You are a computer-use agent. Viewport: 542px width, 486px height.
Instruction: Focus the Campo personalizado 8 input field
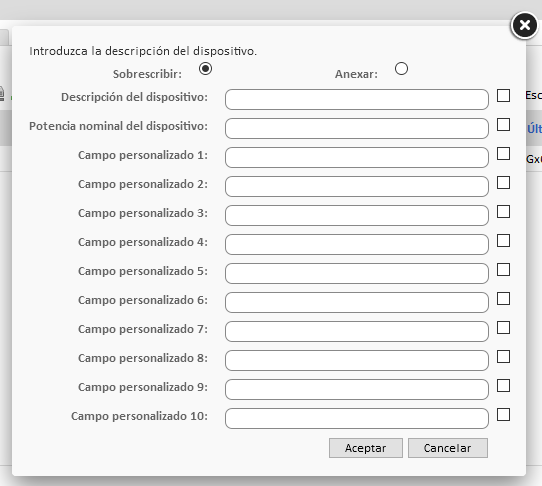click(357, 361)
